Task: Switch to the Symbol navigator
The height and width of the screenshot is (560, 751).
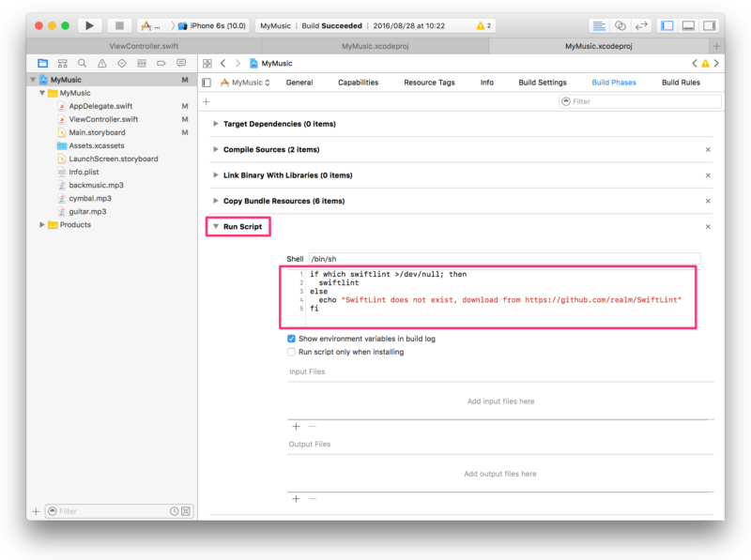Action: [62, 63]
